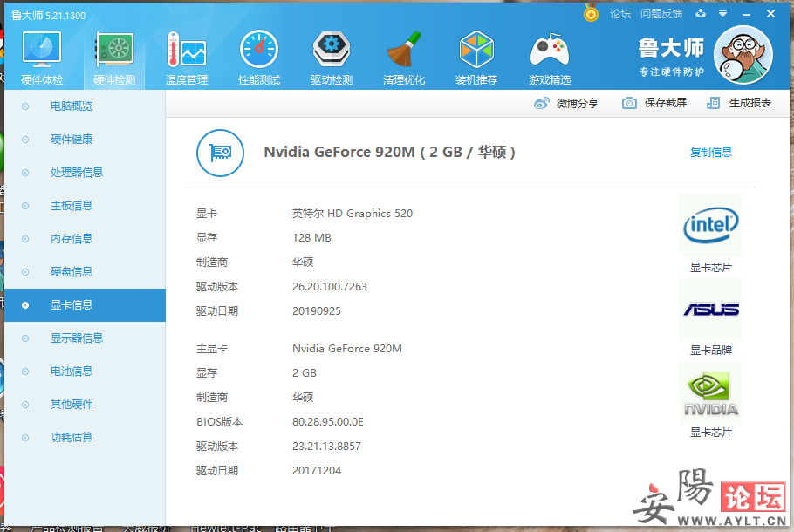Click driver version 23.21.13.8857
794x532 pixels.
click(x=326, y=446)
